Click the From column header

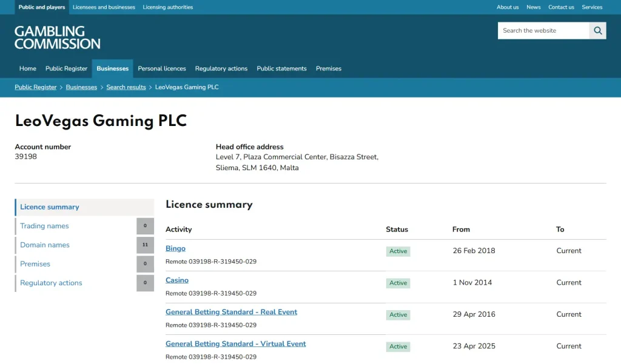[461, 230]
